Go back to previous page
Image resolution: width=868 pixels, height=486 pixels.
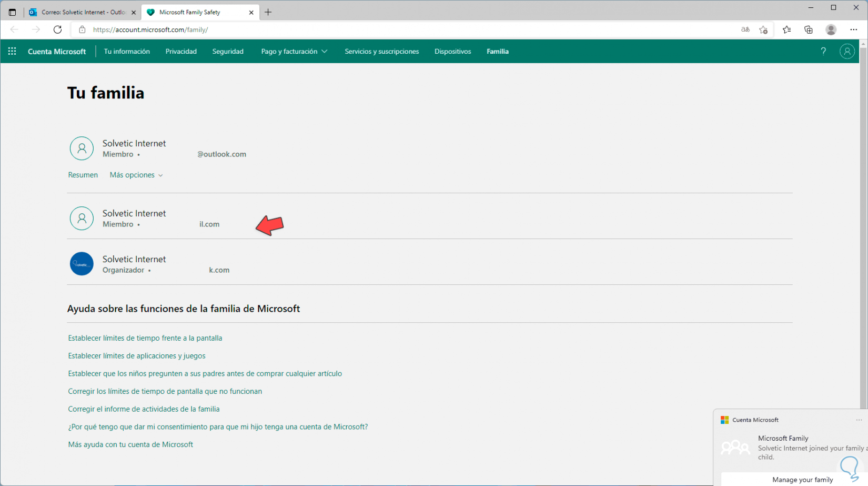click(14, 29)
